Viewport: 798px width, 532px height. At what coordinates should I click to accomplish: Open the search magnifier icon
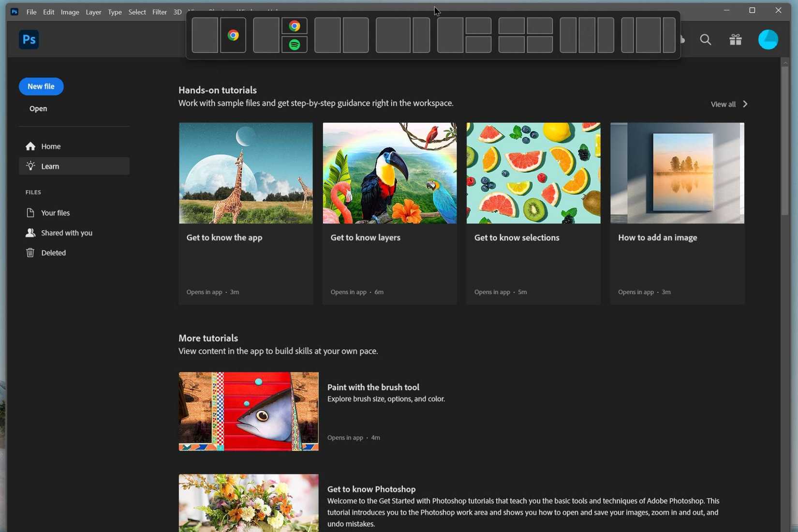(705, 40)
